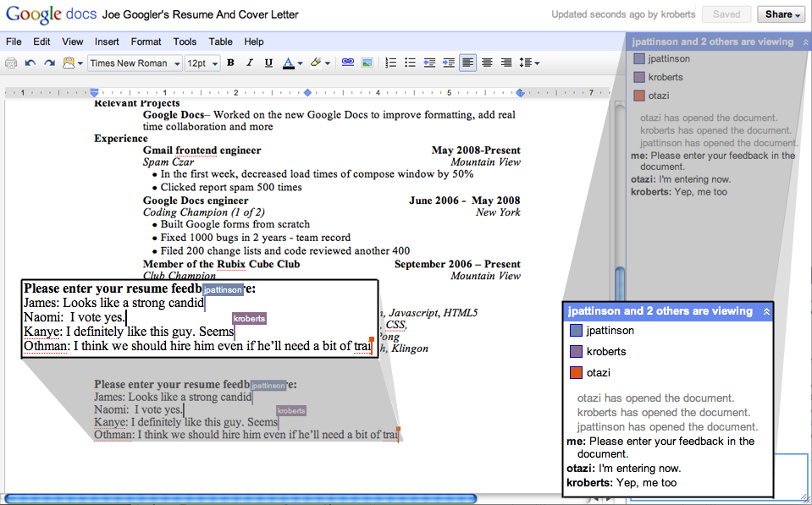Click the Print icon in the toolbar
812x505 pixels.
11,63
